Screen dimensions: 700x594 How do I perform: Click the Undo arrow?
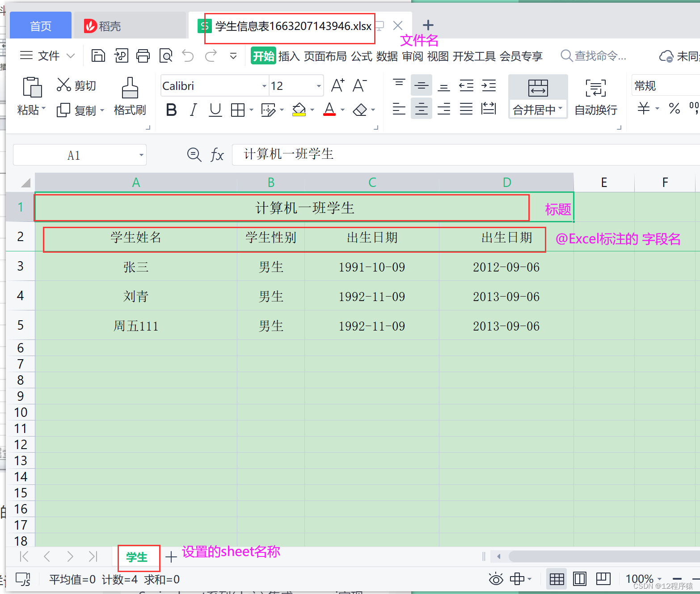coord(188,56)
